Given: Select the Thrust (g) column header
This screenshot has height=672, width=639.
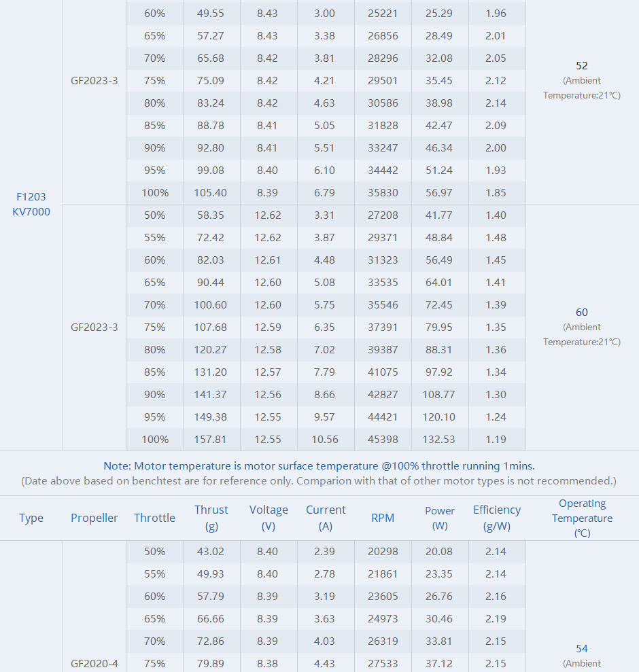Looking at the screenshot, I should (211, 518).
